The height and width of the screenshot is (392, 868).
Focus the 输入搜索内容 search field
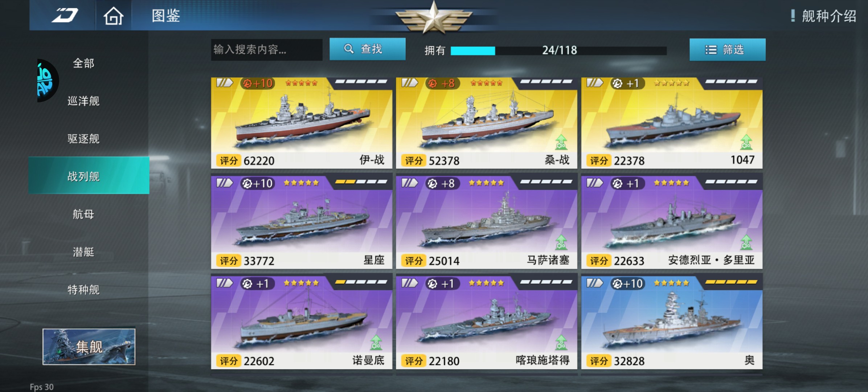(267, 50)
